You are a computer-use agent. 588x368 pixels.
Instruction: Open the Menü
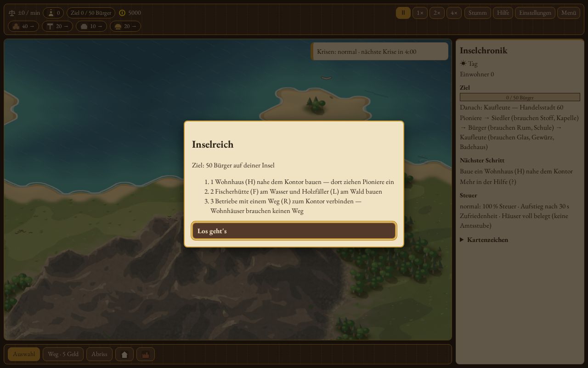569,13
